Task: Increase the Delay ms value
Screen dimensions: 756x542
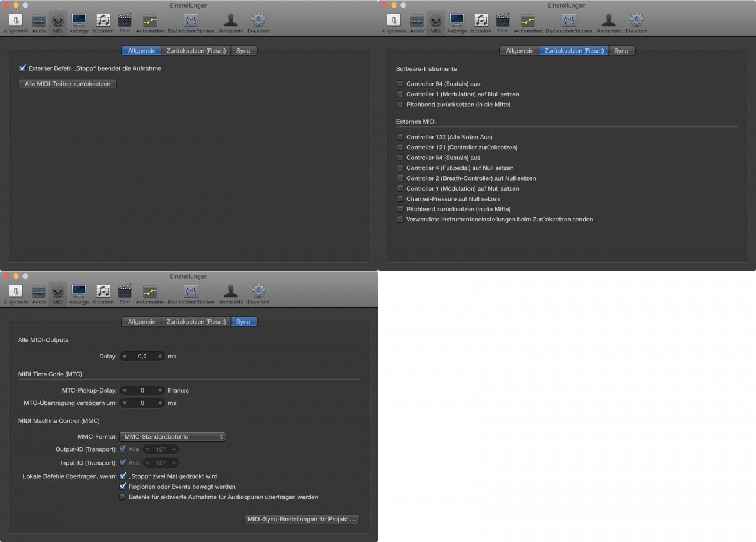Action: click(160, 357)
